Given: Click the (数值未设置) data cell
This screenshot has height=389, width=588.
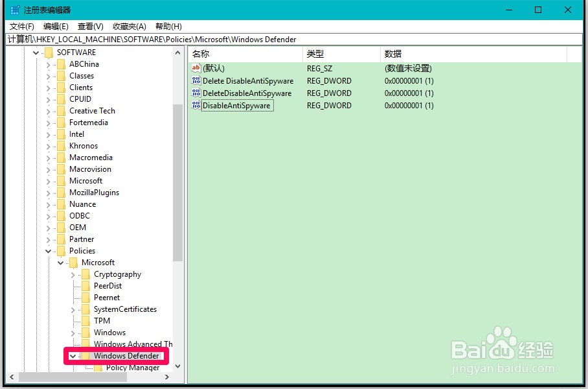Looking at the screenshot, I should [x=409, y=68].
